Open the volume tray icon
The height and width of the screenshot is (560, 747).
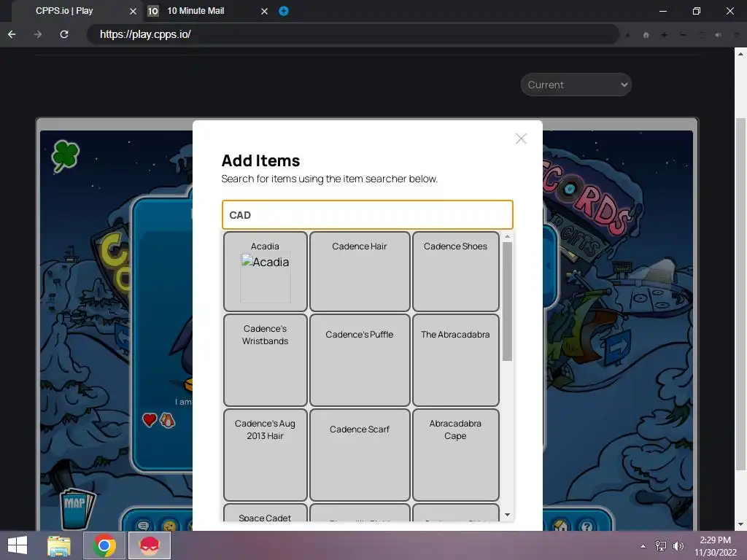(x=678, y=545)
